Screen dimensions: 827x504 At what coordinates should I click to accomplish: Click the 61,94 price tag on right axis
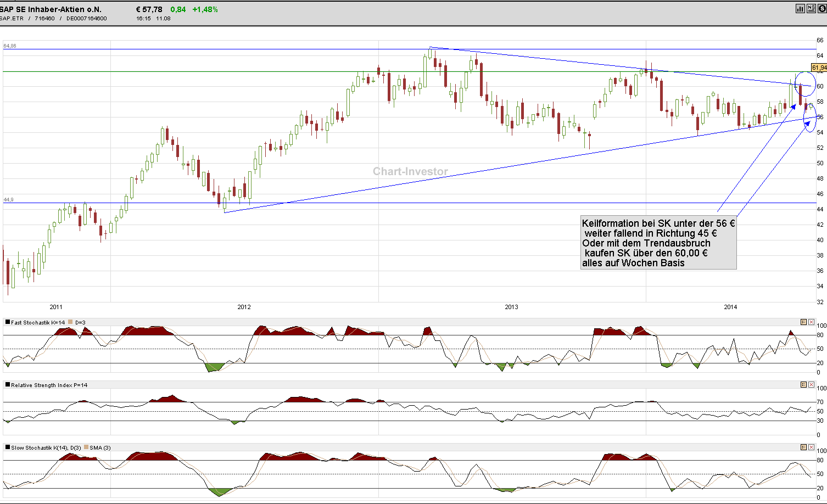(x=819, y=67)
